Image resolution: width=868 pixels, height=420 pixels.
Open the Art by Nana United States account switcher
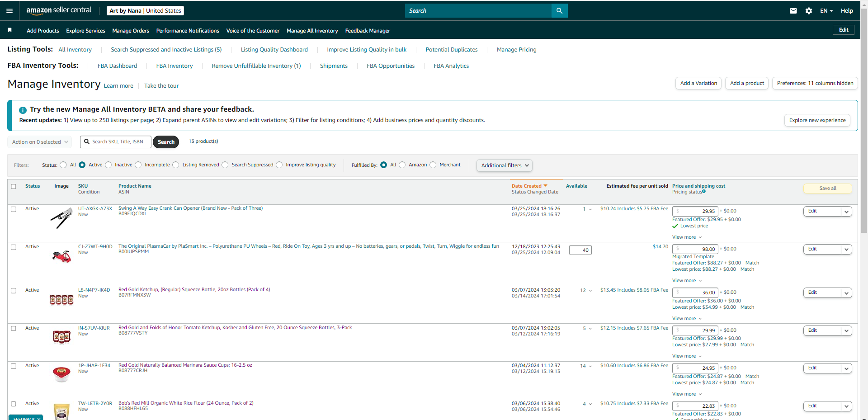pyautogui.click(x=146, y=10)
